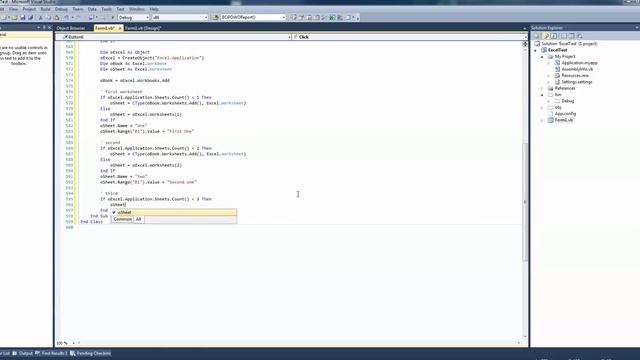Screen dimensions: 640x360
Task: Open the Project menu
Action: [x=29, y=9]
